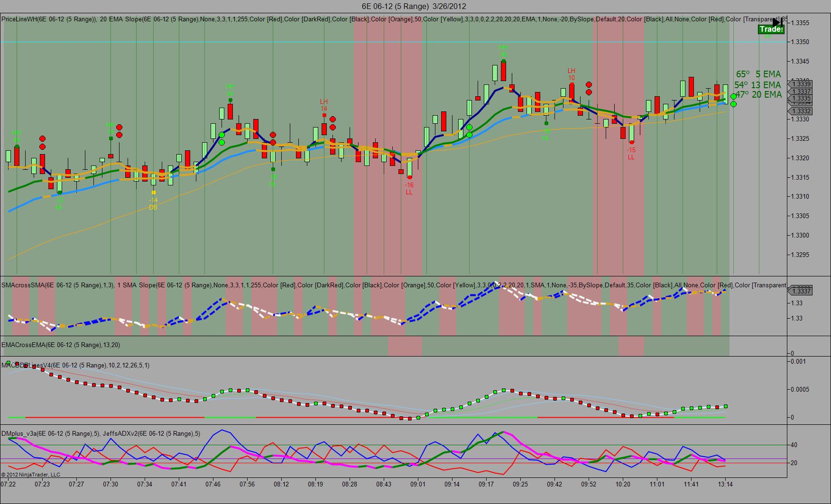Click the 54° 13 EMA slope readout

pyautogui.click(x=757, y=85)
